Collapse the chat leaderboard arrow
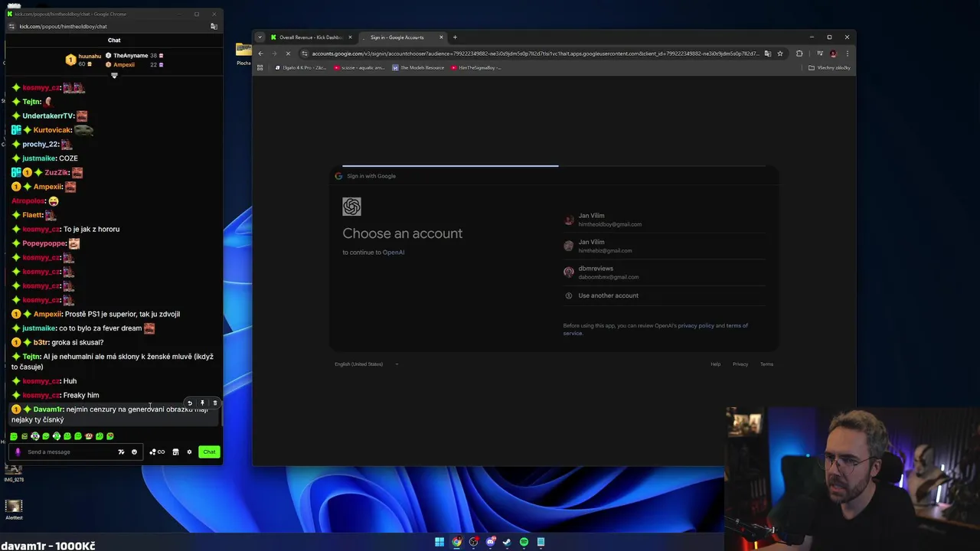This screenshot has width=980, height=551. pyautogui.click(x=114, y=75)
